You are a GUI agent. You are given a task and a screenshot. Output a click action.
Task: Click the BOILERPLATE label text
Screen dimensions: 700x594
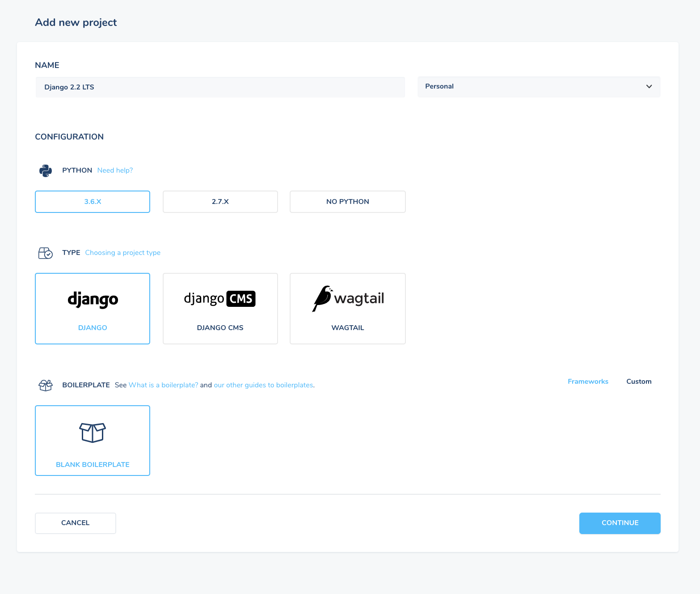86,385
